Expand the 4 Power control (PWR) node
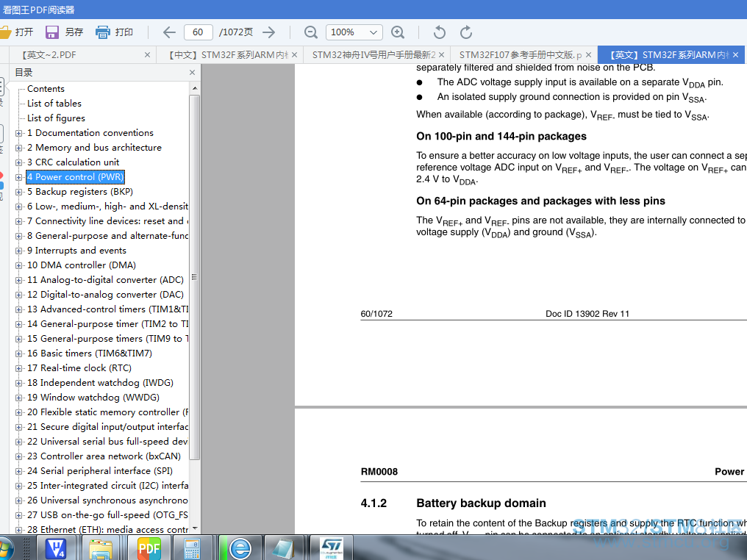The height and width of the screenshot is (560, 747). 18,177
